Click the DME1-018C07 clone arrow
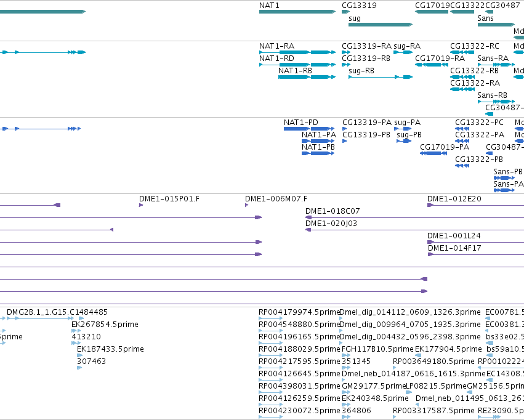Viewport: 524px width, 420px height. point(308,217)
